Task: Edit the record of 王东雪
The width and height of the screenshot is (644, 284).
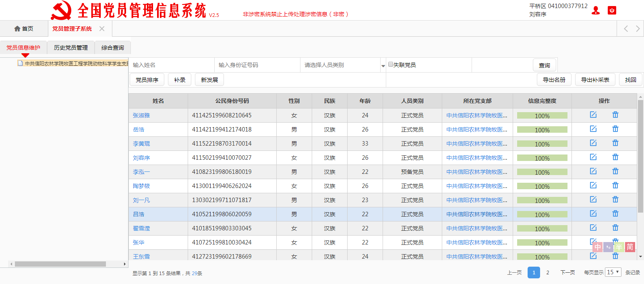Action: [593, 256]
